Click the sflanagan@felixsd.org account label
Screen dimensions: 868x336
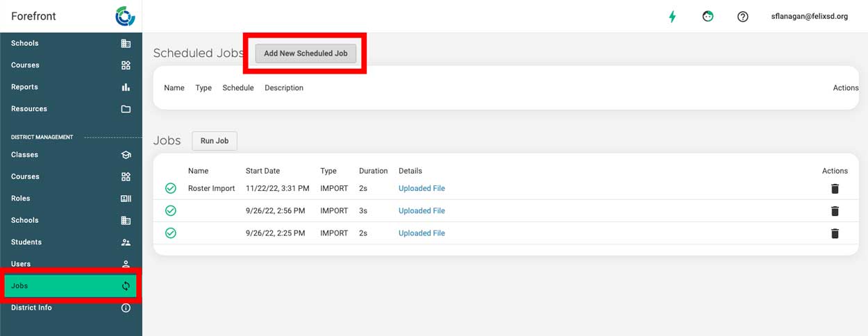(810, 17)
